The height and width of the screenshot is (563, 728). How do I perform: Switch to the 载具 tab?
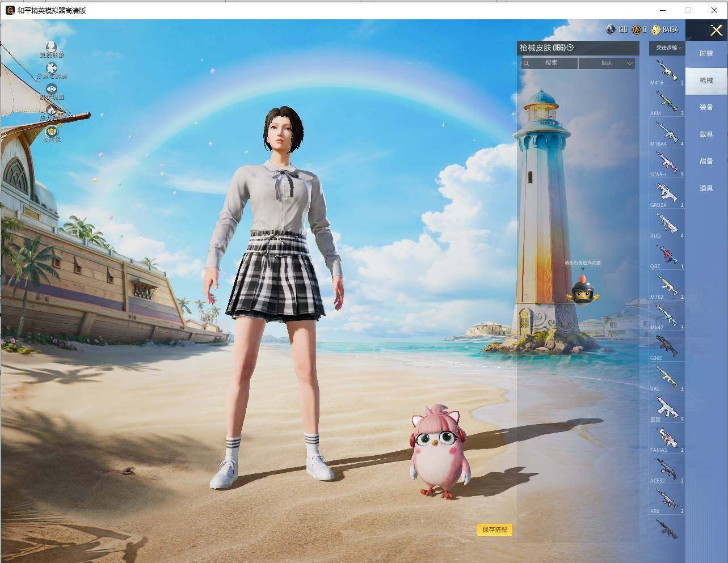[706, 134]
